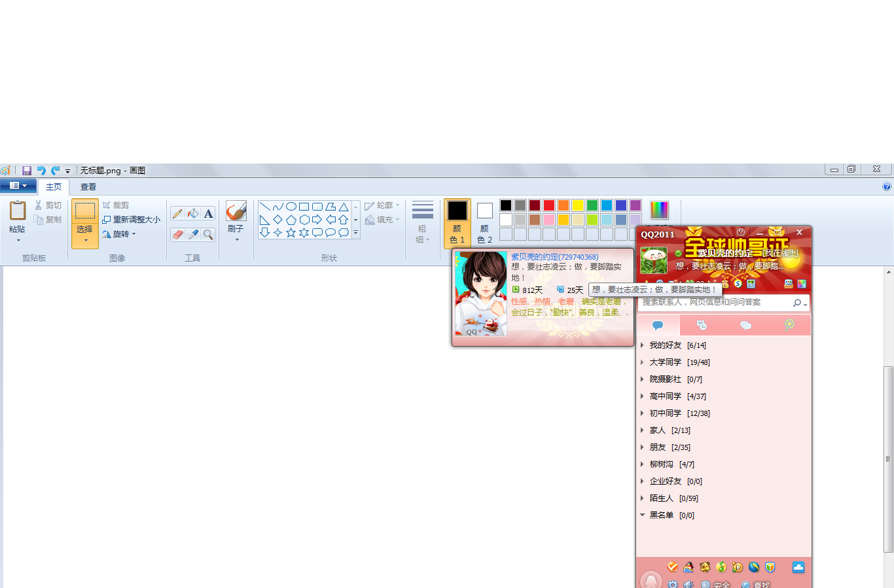This screenshot has height=588, width=894.
Task: Choose the Eraser tool
Action: coord(177,234)
